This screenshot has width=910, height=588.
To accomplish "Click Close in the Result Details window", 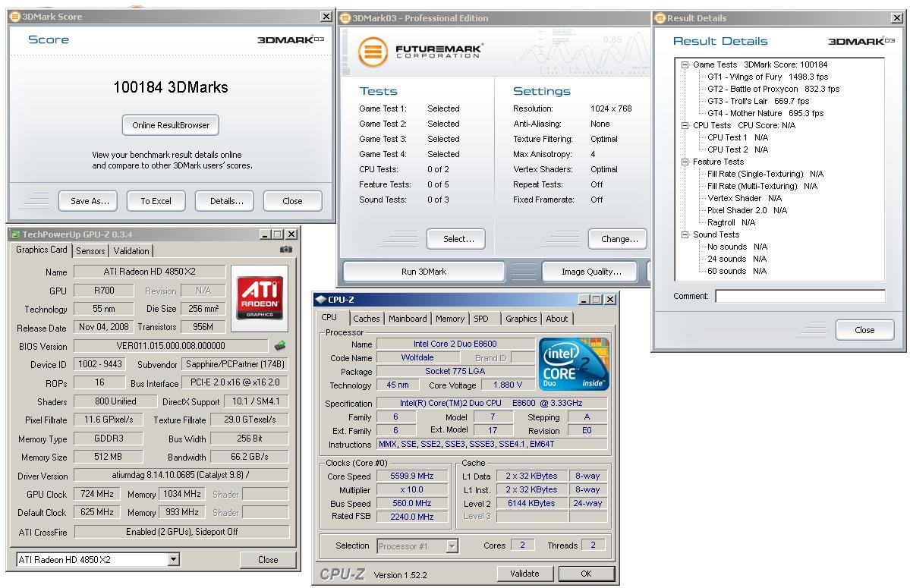I will pyautogui.click(x=864, y=330).
